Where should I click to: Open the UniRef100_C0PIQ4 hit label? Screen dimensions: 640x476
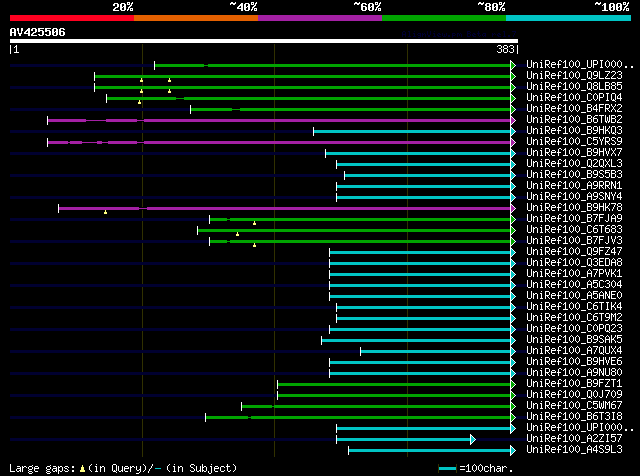pyautogui.click(x=574, y=98)
